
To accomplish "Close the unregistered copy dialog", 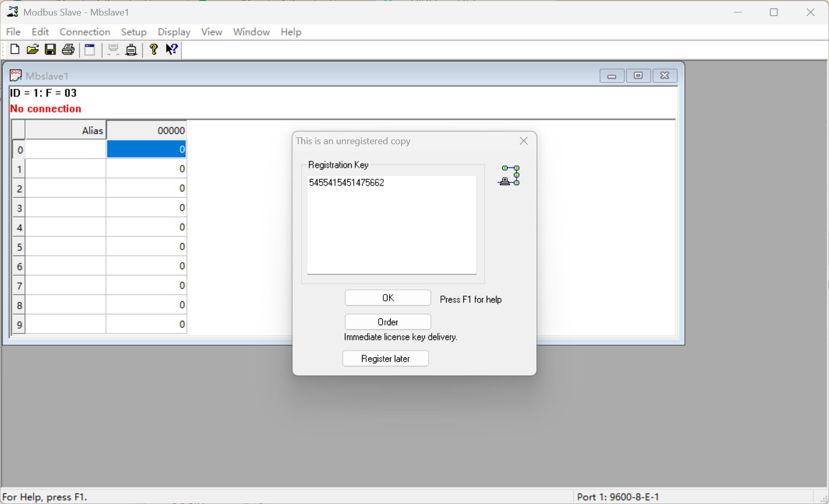I will pos(523,141).
